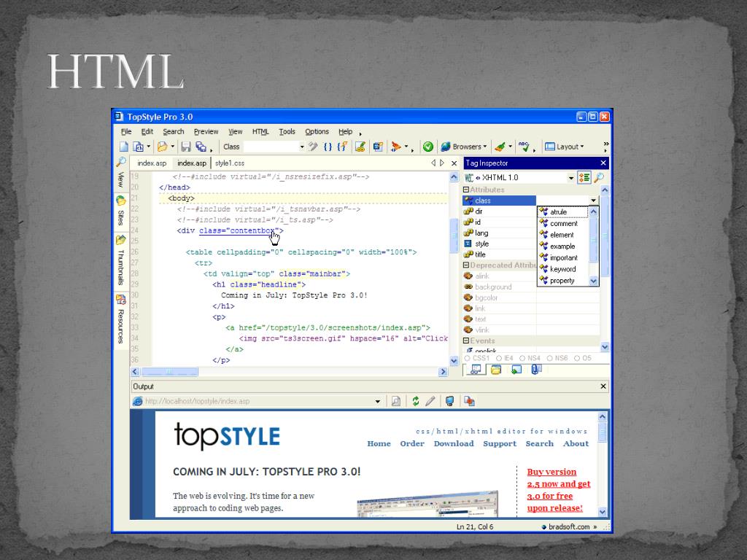Collapse the Events section
The width and height of the screenshot is (747, 560).
pyautogui.click(x=466, y=341)
